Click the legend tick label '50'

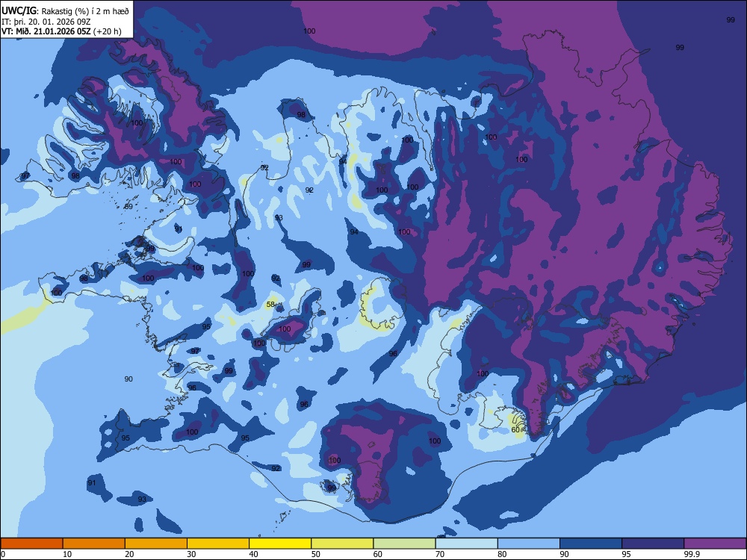316,554
